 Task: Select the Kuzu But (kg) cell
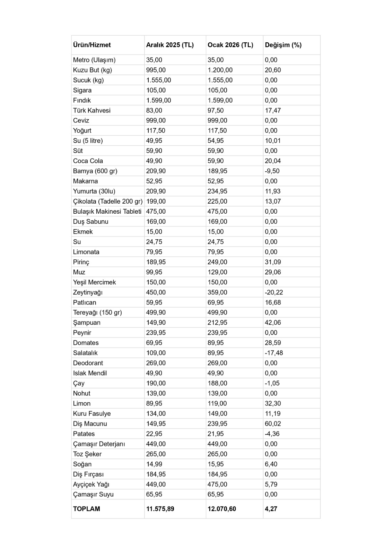92,70
